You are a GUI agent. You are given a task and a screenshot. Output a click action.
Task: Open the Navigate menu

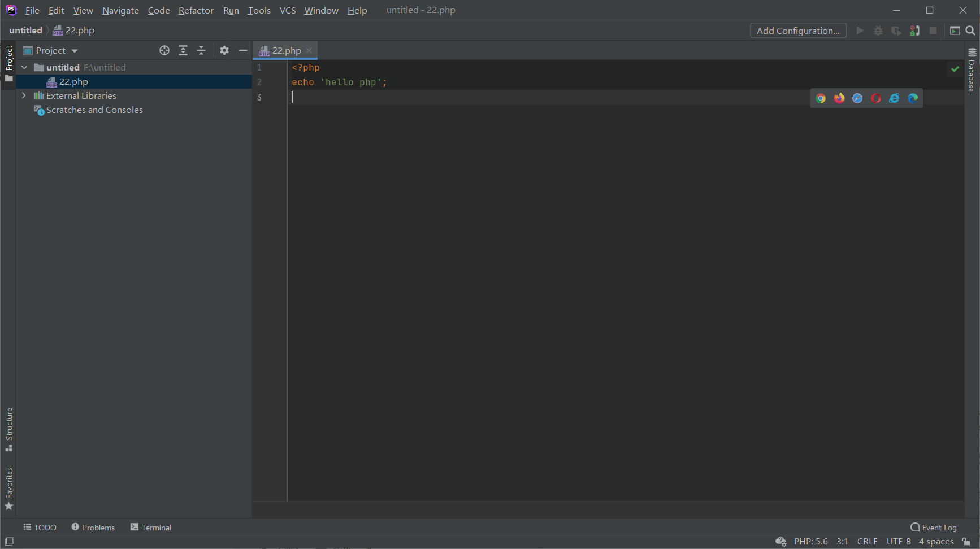[120, 10]
